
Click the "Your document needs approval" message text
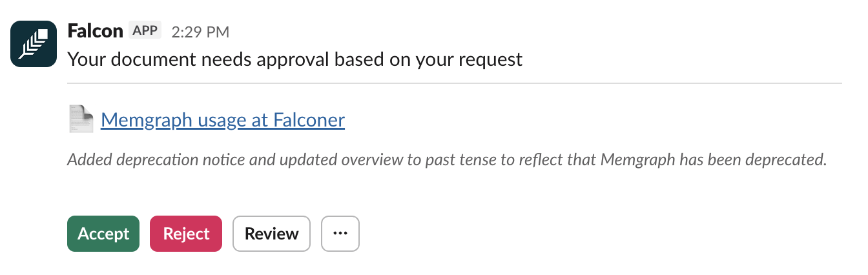[x=294, y=59]
